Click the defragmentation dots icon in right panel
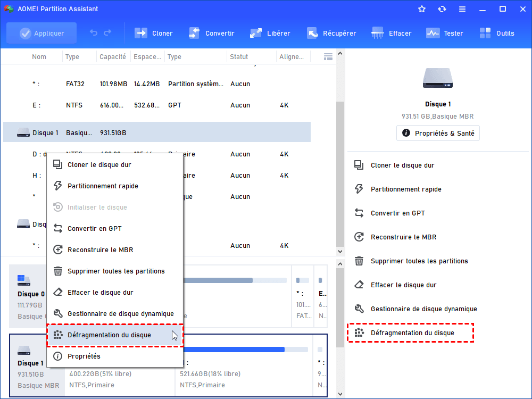 click(359, 333)
